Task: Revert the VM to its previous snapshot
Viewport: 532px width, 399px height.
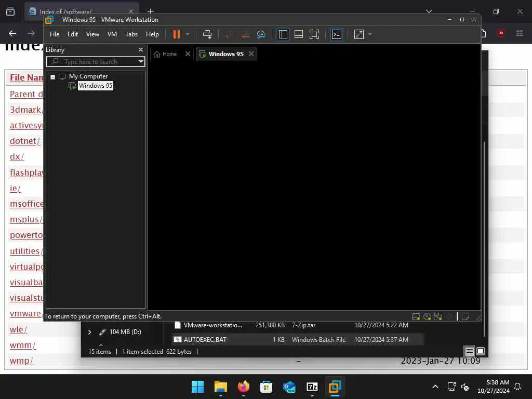Action: click(245, 34)
